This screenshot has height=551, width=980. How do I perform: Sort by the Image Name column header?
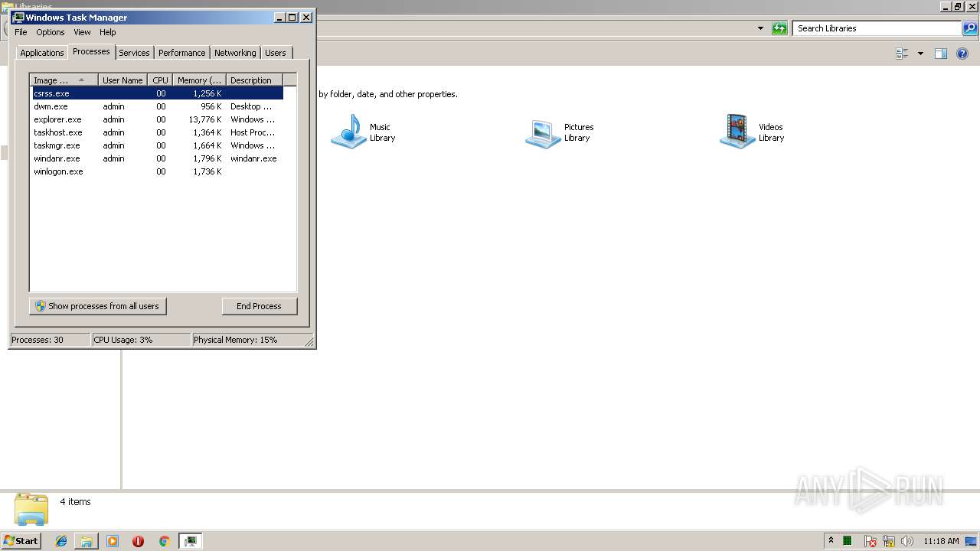tap(64, 80)
